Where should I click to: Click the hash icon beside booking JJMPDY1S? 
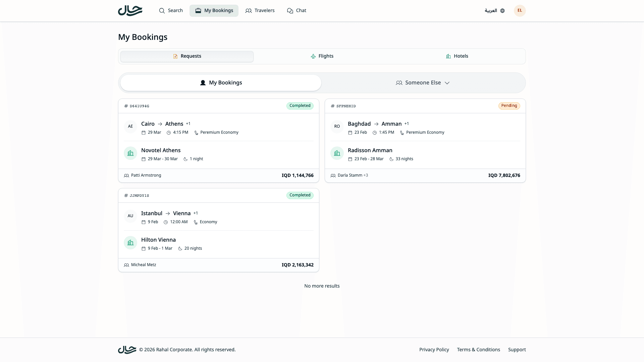point(126,195)
